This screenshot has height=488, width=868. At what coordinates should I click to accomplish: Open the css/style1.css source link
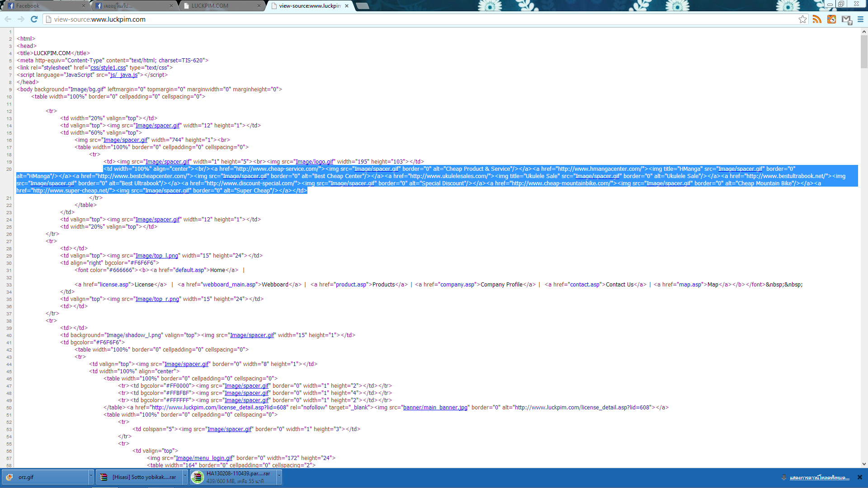click(108, 68)
